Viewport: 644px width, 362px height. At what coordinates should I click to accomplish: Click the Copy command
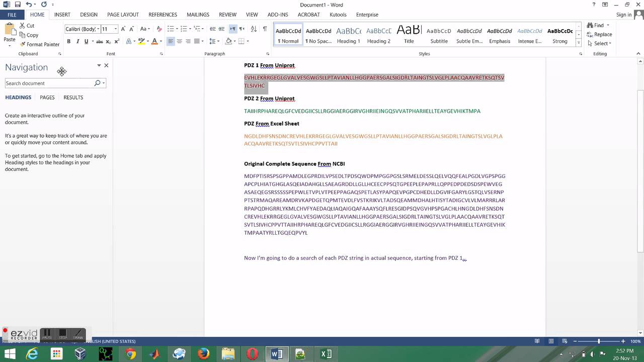[x=29, y=35]
